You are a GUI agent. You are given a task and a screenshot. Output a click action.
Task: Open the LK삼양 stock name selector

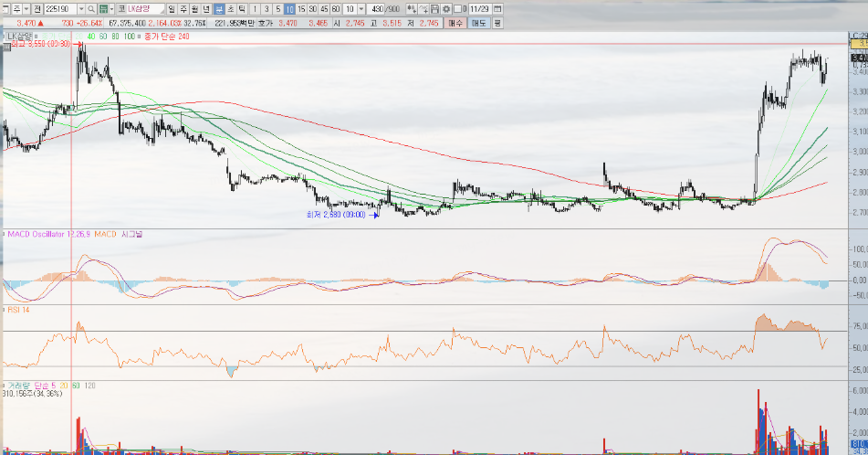tap(146, 9)
